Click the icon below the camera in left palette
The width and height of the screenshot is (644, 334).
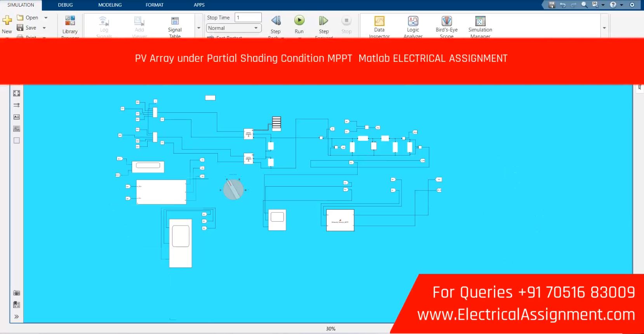[x=16, y=304]
